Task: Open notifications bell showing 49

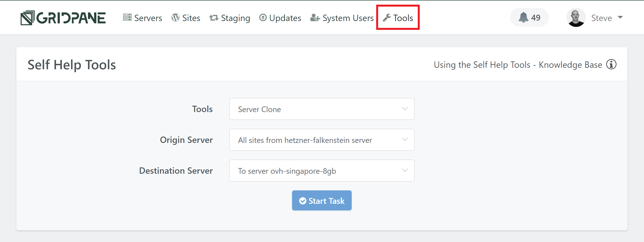Action: coord(529,18)
